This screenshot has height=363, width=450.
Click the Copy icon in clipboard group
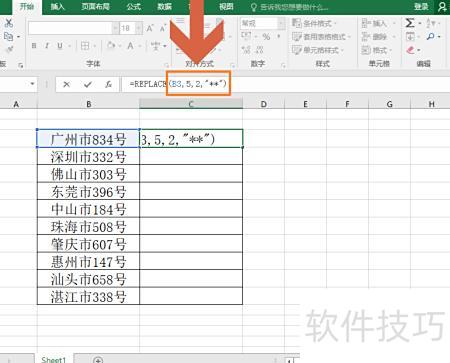pos(8,36)
